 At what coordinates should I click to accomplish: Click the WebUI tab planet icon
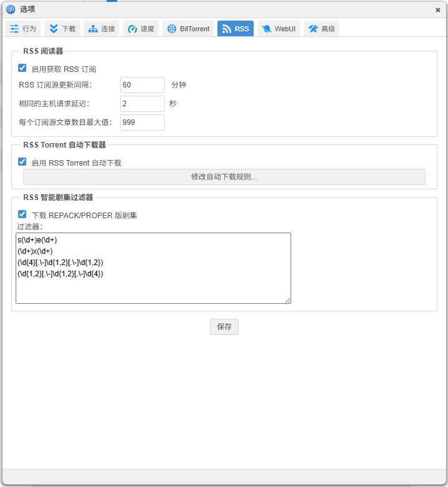point(267,29)
